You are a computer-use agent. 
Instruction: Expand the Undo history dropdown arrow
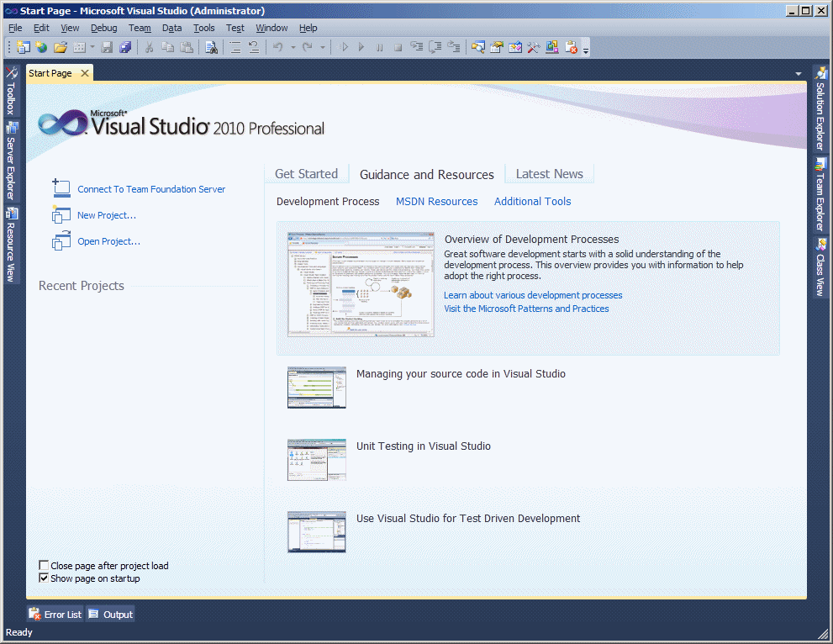coord(293,47)
